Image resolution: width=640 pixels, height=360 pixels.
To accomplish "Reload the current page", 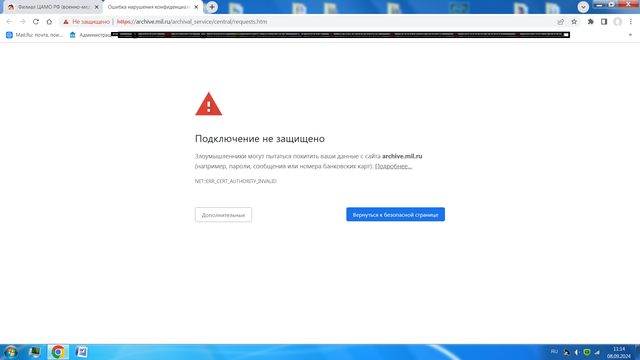I will (36, 22).
